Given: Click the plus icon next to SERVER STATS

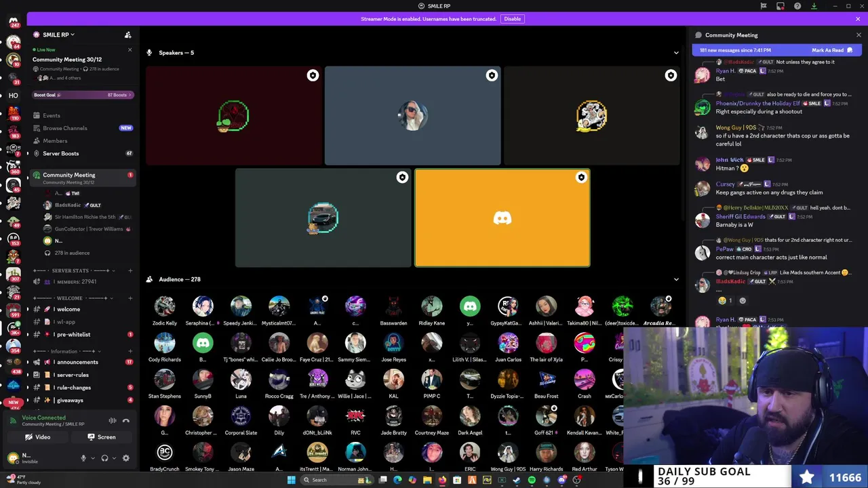Looking at the screenshot, I should click(x=130, y=270).
